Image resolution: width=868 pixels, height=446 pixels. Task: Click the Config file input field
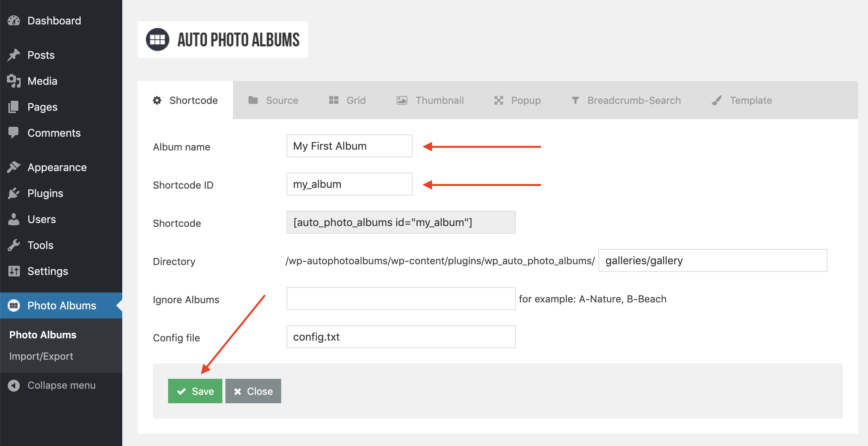(401, 337)
